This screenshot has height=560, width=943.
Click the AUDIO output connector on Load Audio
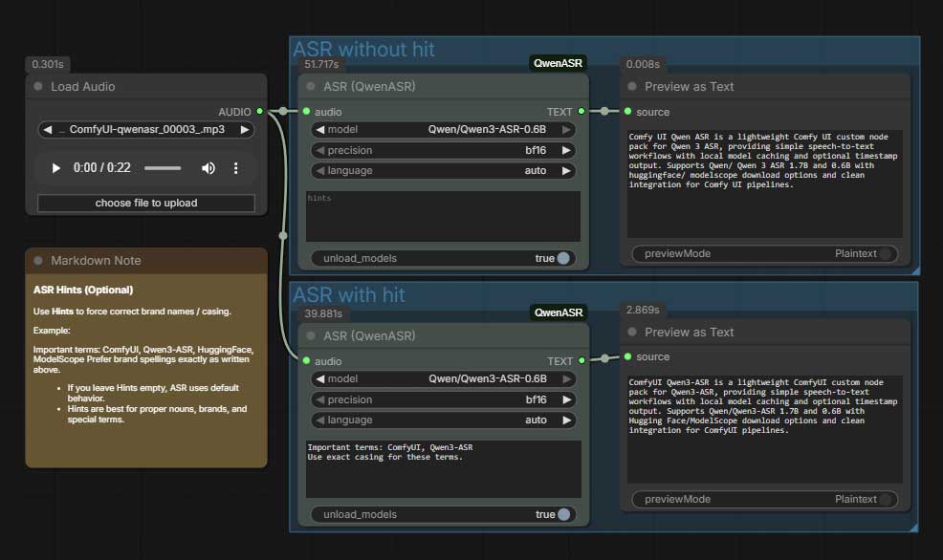click(x=260, y=111)
